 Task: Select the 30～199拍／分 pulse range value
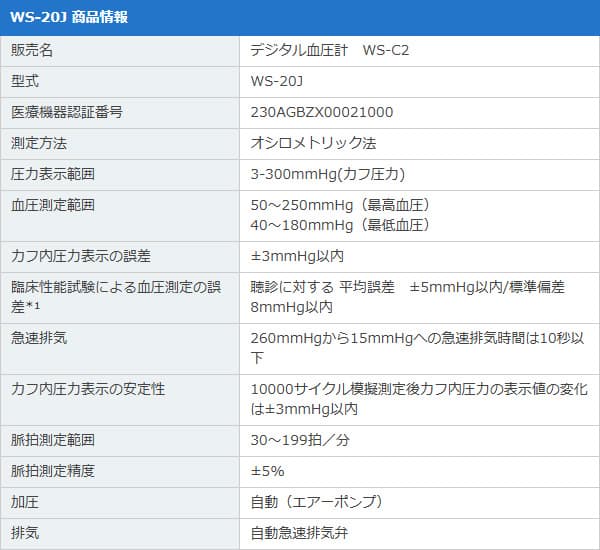click(300, 439)
